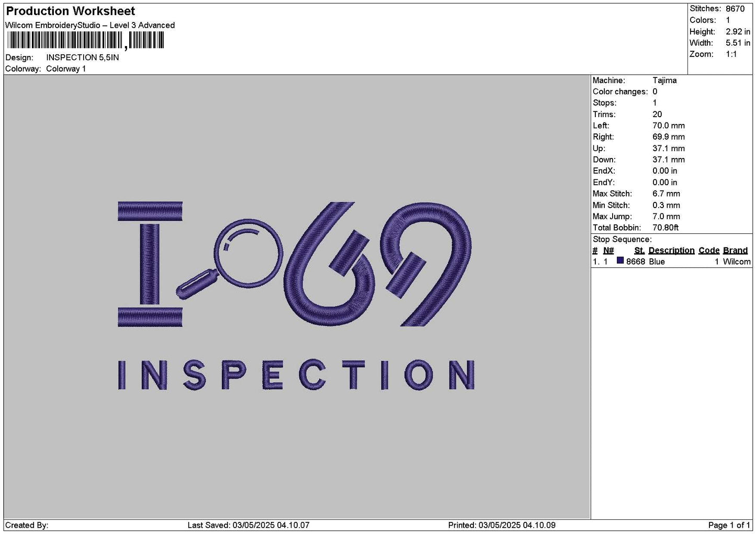Click the 'Colorway 1' value
756x534 pixels.
click(x=66, y=69)
